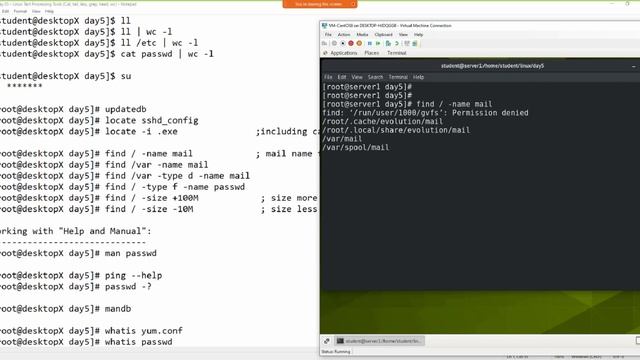Click the orange screen-sharing banner at top
Screen dimensions: 640x360
tap(320, 4)
